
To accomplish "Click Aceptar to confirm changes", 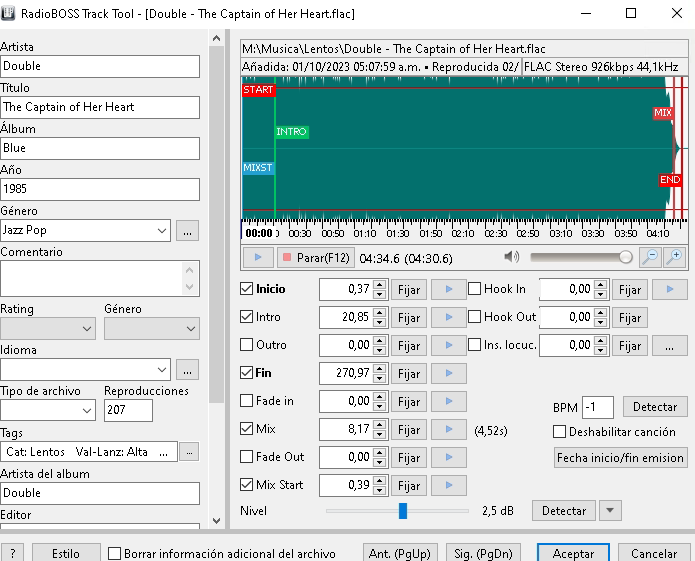I will coord(572,553).
